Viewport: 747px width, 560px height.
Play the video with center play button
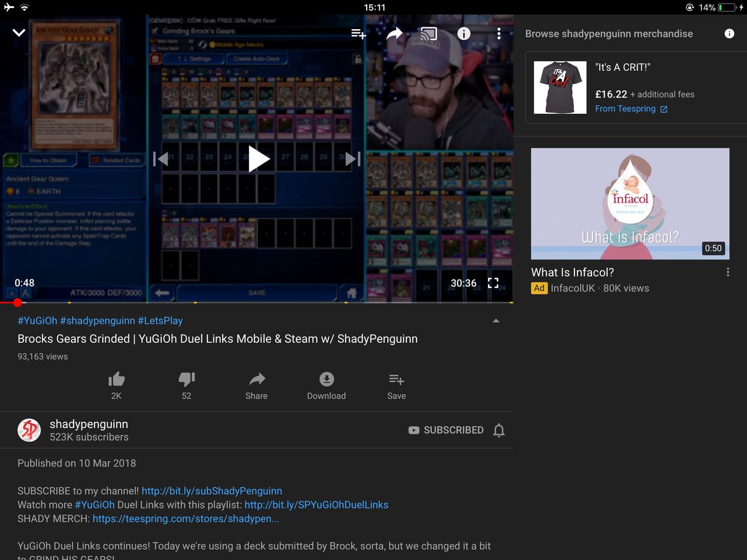coord(258,159)
